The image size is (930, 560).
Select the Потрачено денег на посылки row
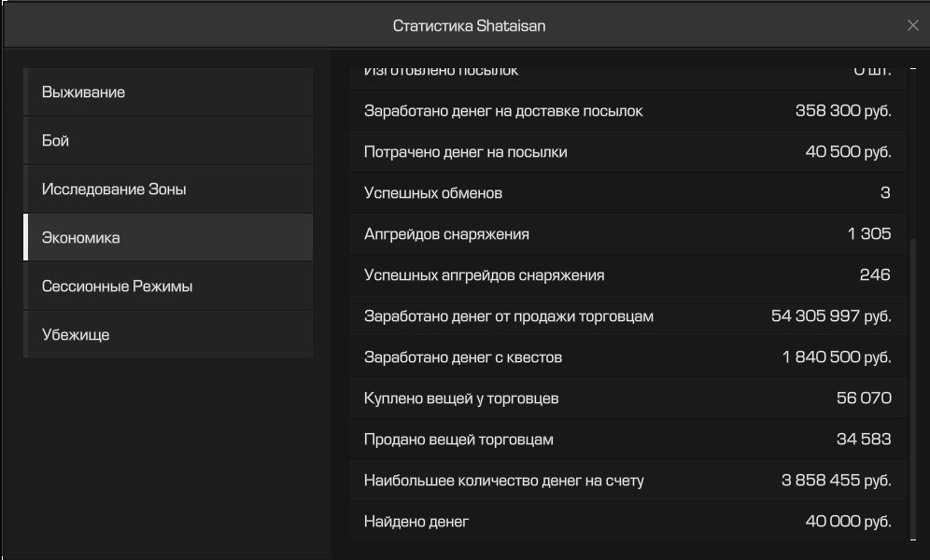(627, 152)
